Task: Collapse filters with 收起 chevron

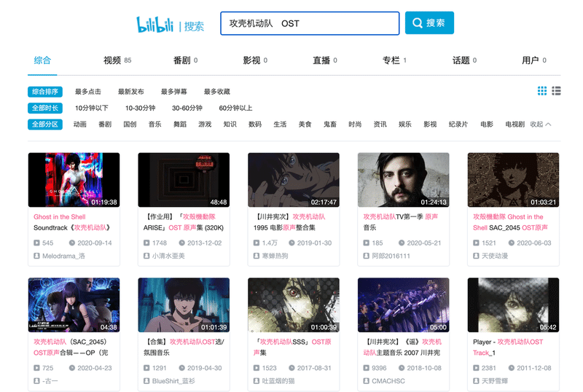Action: coord(541,124)
